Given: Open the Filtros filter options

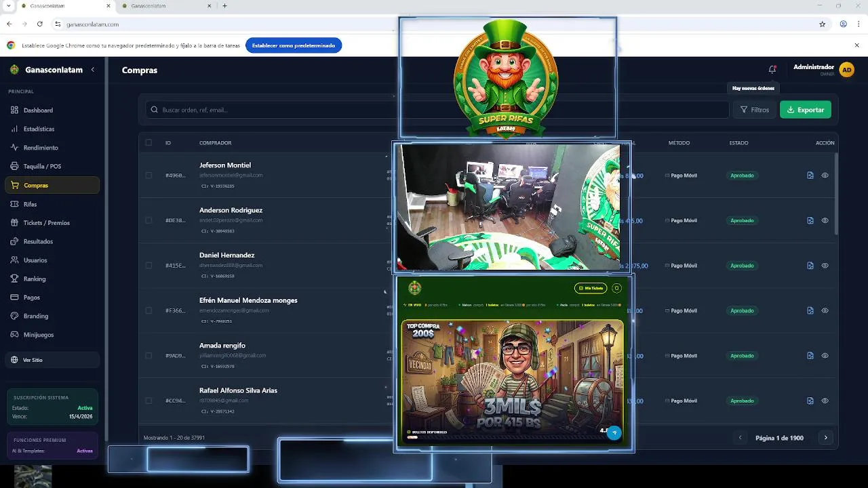Looking at the screenshot, I should tap(755, 110).
